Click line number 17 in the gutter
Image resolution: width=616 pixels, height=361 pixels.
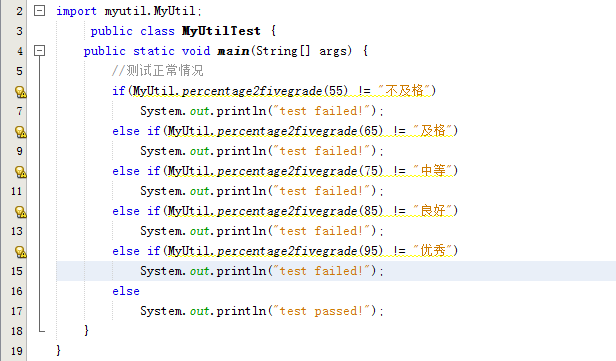[x=16, y=311]
